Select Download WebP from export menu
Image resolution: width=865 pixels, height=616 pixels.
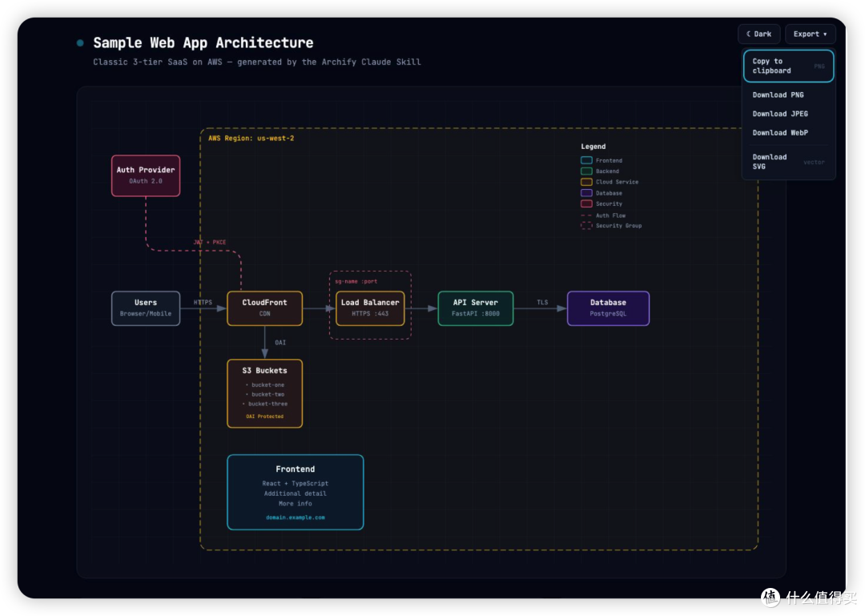pyautogui.click(x=788, y=132)
